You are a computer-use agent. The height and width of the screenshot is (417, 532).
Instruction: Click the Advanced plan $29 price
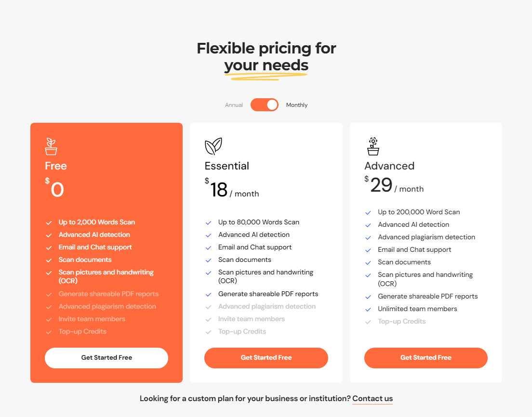point(381,185)
